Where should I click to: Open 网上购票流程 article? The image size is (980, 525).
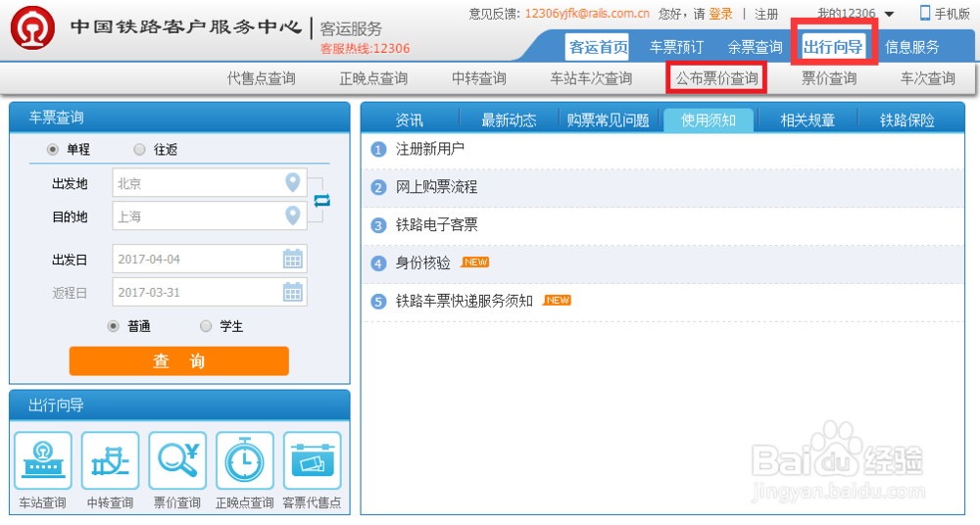(x=436, y=187)
